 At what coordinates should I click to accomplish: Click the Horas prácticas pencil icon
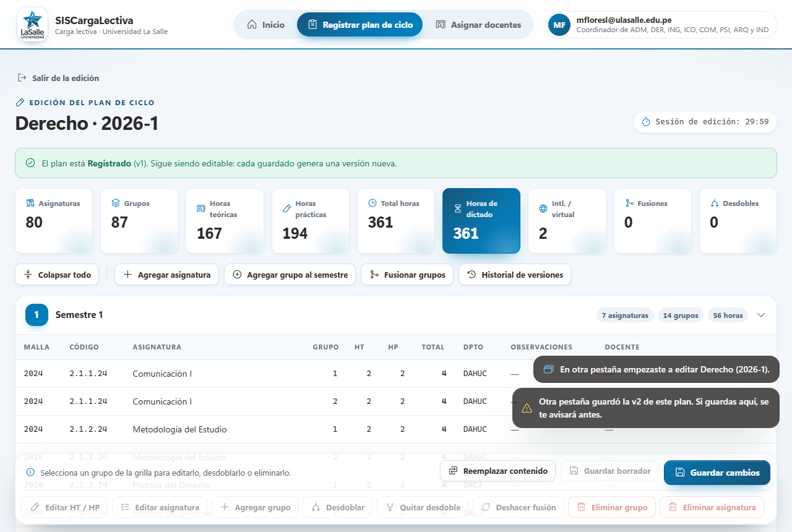(x=286, y=208)
